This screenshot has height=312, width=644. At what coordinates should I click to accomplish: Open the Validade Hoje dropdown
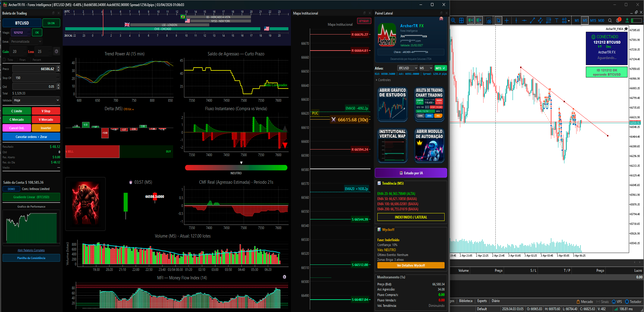point(37,100)
